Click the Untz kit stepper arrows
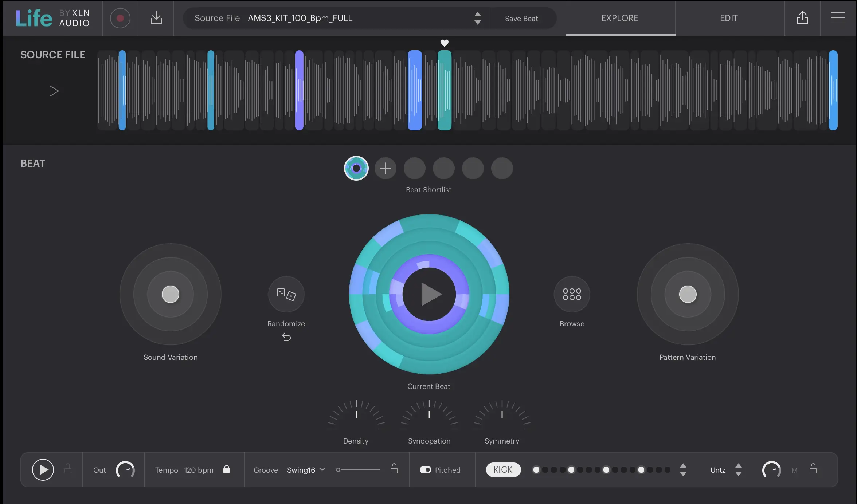This screenshot has height=504, width=857. 738,470
